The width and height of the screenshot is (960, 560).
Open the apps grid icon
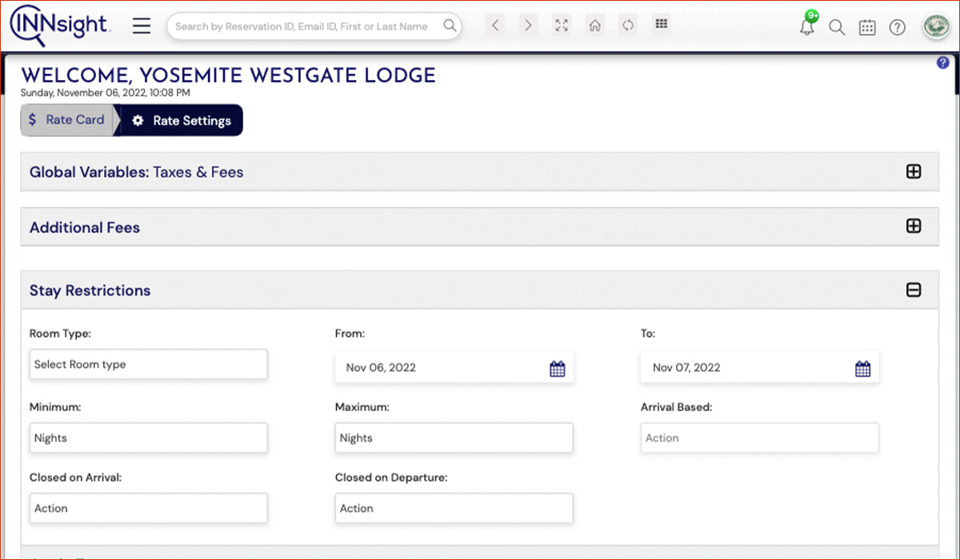[661, 24]
